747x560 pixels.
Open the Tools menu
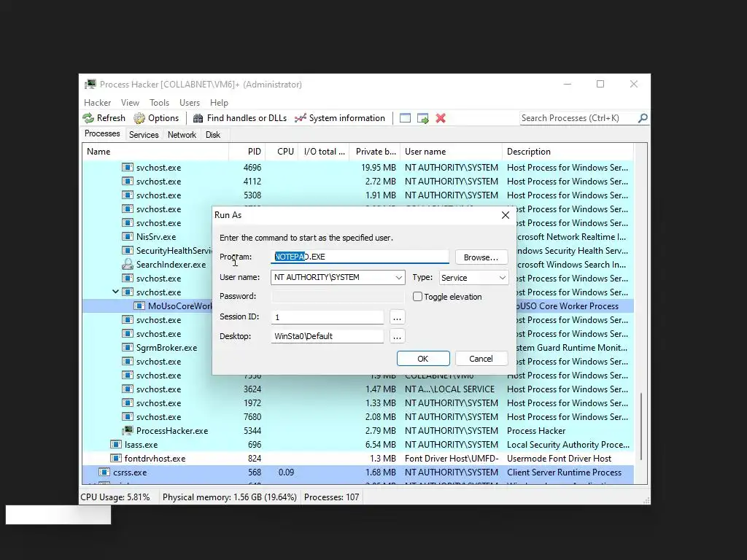(159, 102)
